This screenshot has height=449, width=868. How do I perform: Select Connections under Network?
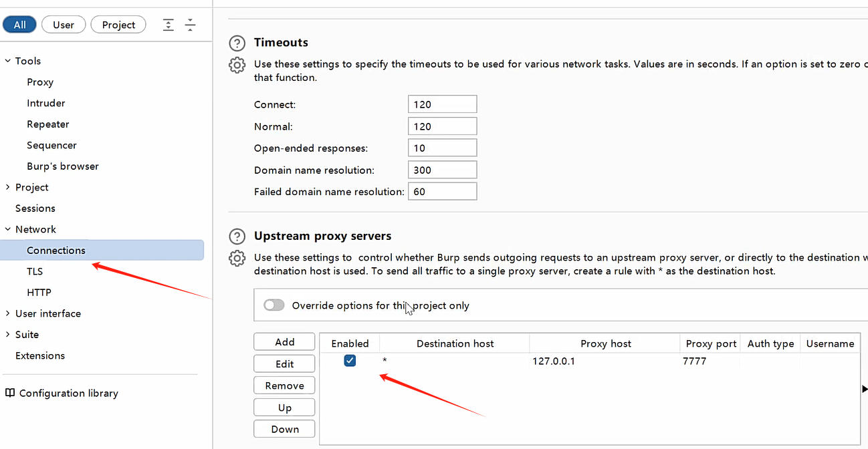coord(102,251)
